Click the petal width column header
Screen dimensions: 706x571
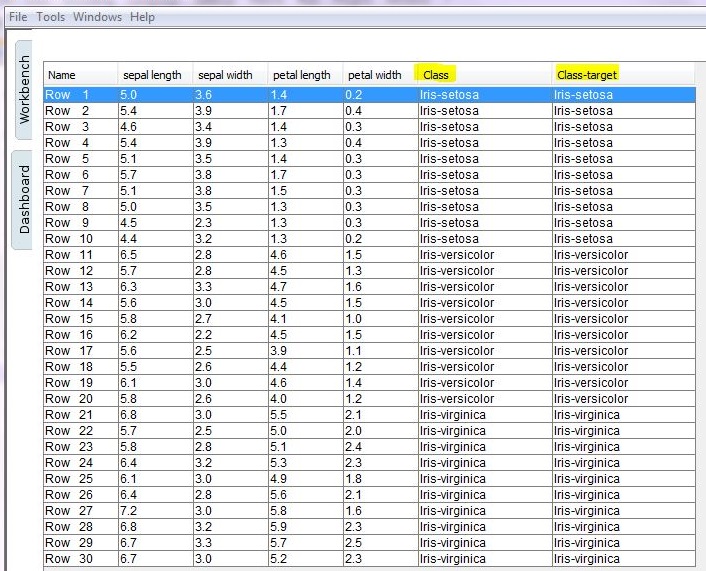point(375,75)
